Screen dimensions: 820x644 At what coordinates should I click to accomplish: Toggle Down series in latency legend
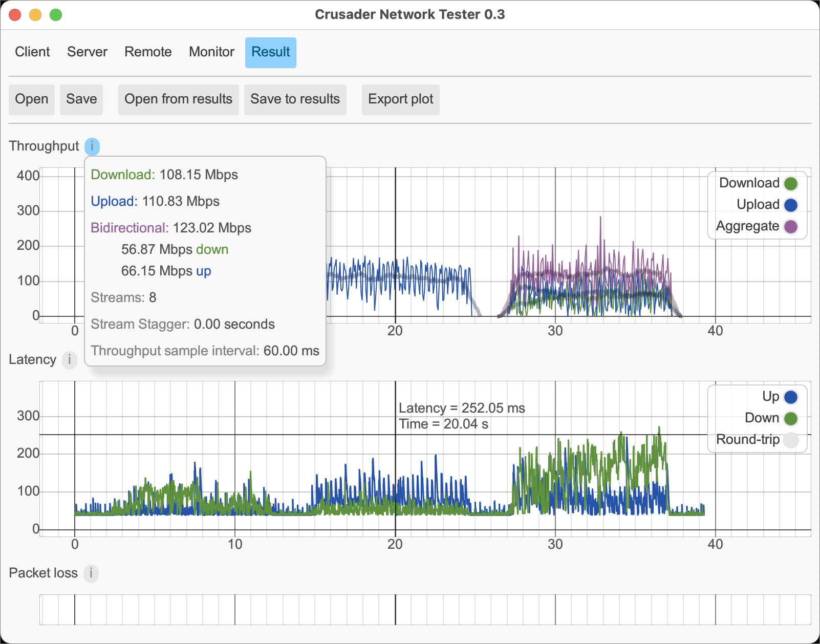[x=771, y=418]
